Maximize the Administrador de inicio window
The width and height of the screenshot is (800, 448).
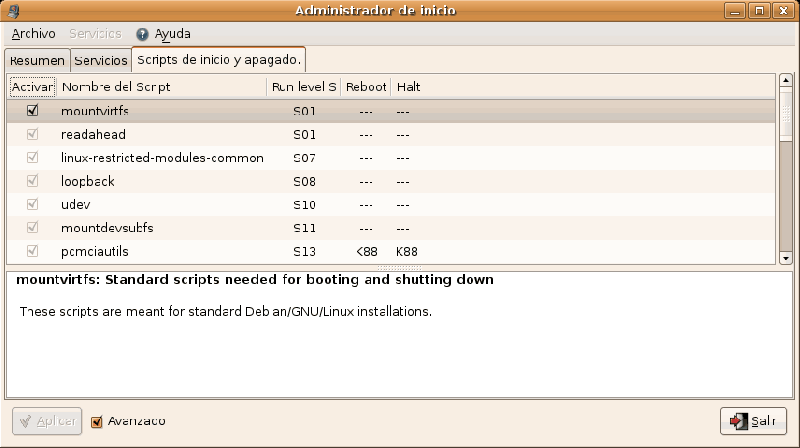(765, 10)
